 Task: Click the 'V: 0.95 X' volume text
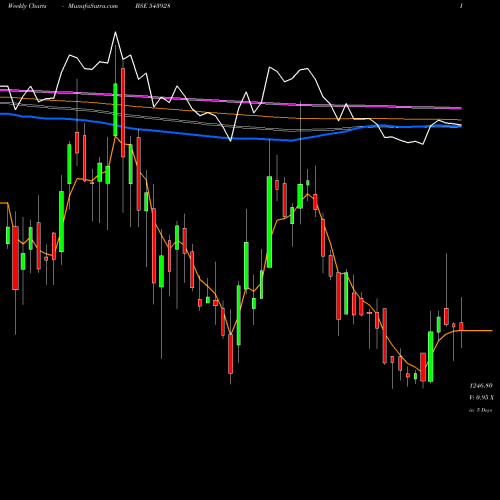click(x=481, y=398)
